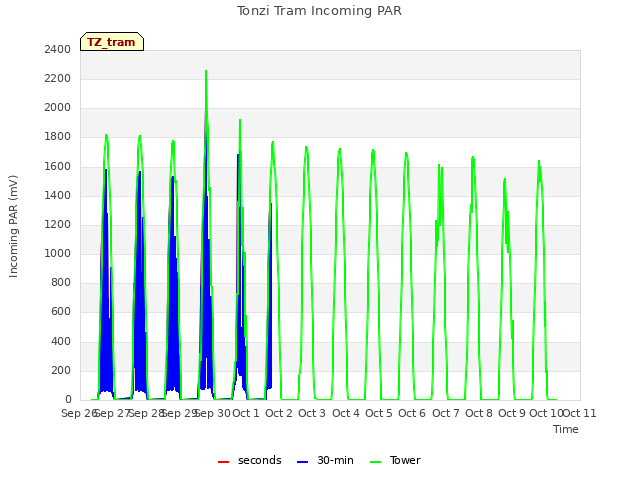Click the 1800 y-axis tick label
The width and height of the screenshot is (640, 480).
coord(58,137)
